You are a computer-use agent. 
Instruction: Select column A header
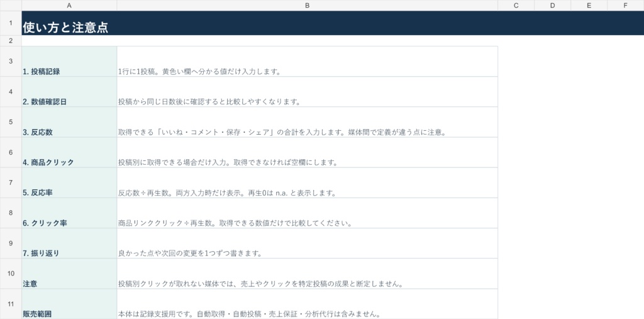[x=69, y=5]
